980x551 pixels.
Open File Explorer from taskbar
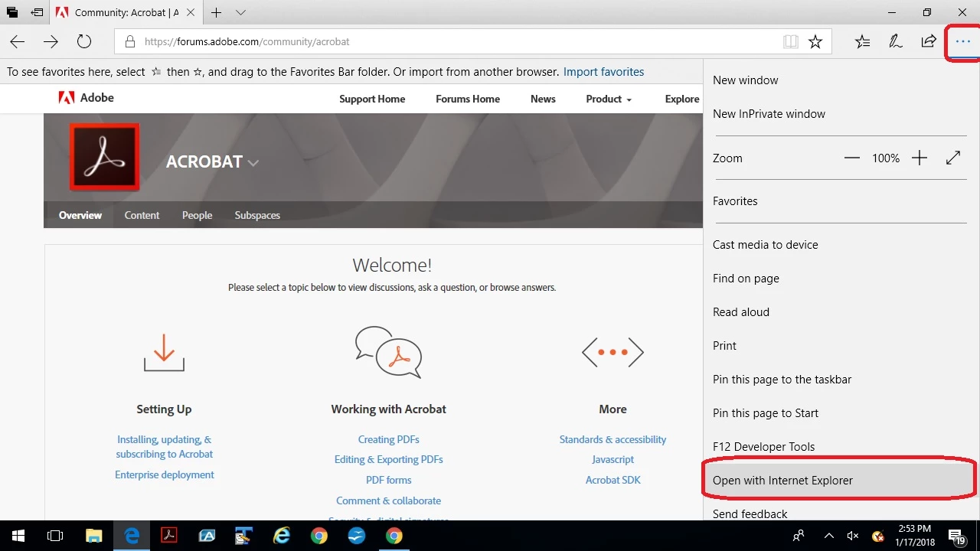[93, 536]
